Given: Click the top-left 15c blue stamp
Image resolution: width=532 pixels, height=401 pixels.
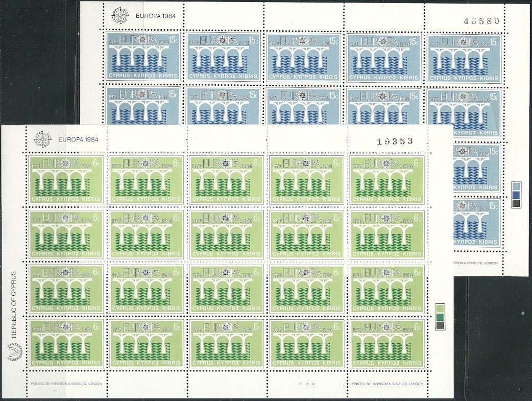Looking at the screenshot, I should pyautogui.click(x=144, y=56).
